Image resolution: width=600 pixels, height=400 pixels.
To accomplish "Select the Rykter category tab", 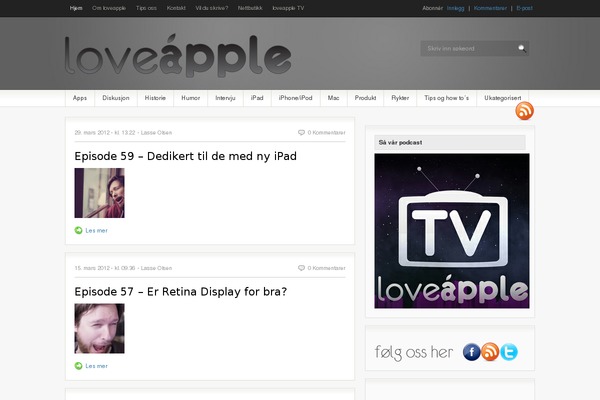I will 400,98.
